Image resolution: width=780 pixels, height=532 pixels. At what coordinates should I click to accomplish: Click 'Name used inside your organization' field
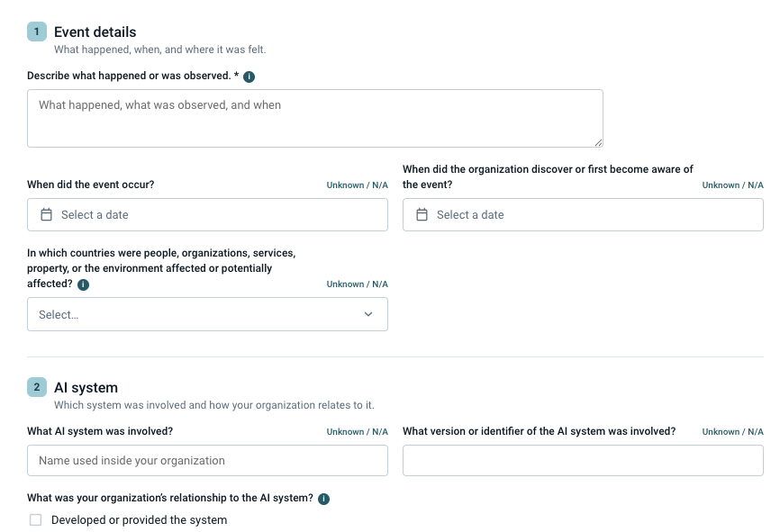pyautogui.click(x=207, y=460)
